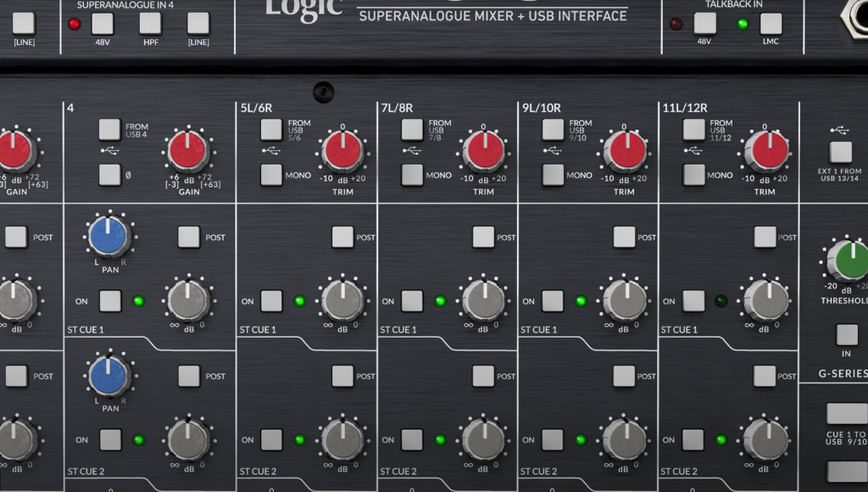
Task: Turn on ST Cue 1 for channel 11L/12R
Action: click(693, 301)
